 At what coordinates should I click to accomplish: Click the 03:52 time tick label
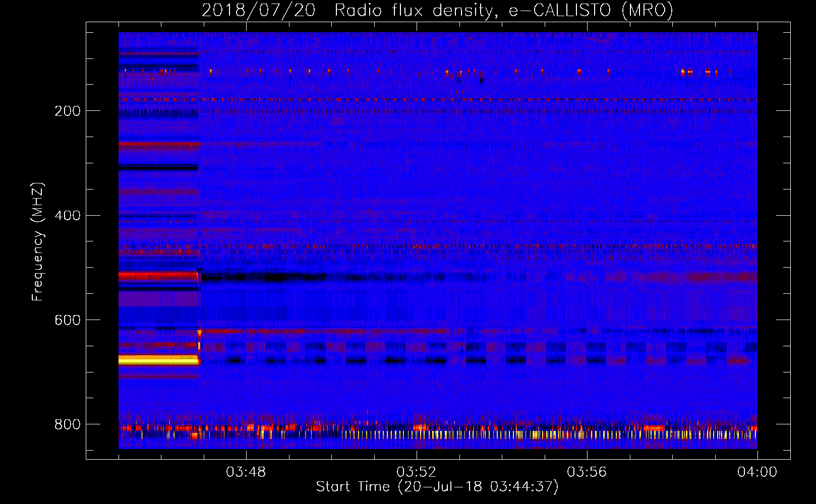[x=417, y=472]
